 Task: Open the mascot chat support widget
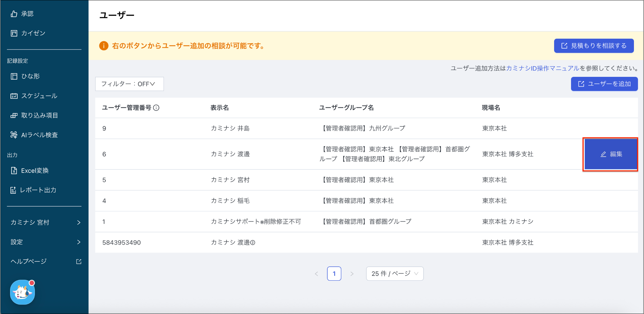coord(22,293)
